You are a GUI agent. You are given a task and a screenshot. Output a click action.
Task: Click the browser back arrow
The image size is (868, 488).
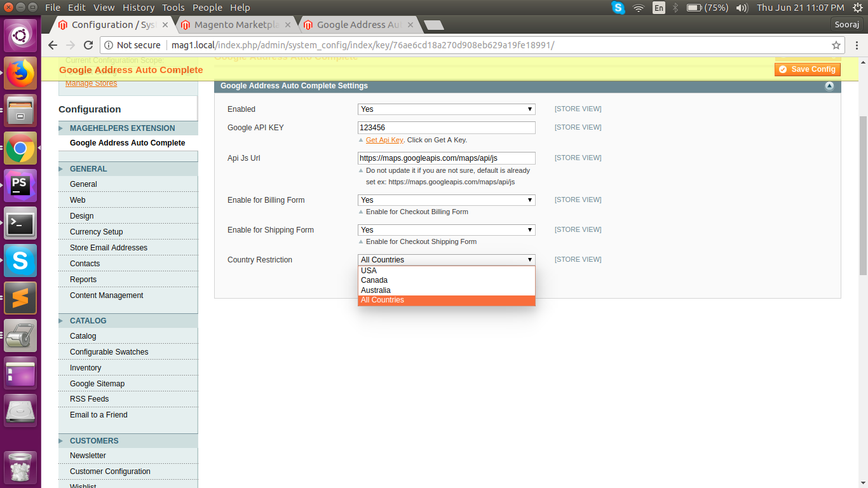tap(53, 45)
